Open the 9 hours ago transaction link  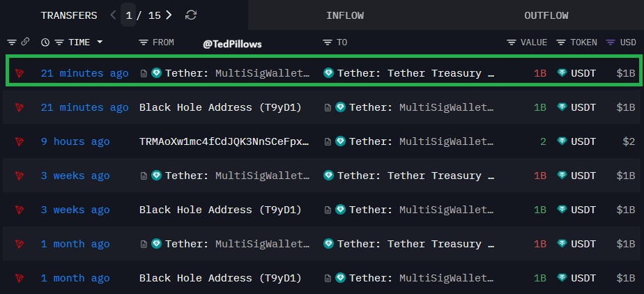pyautogui.click(x=75, y=141)
